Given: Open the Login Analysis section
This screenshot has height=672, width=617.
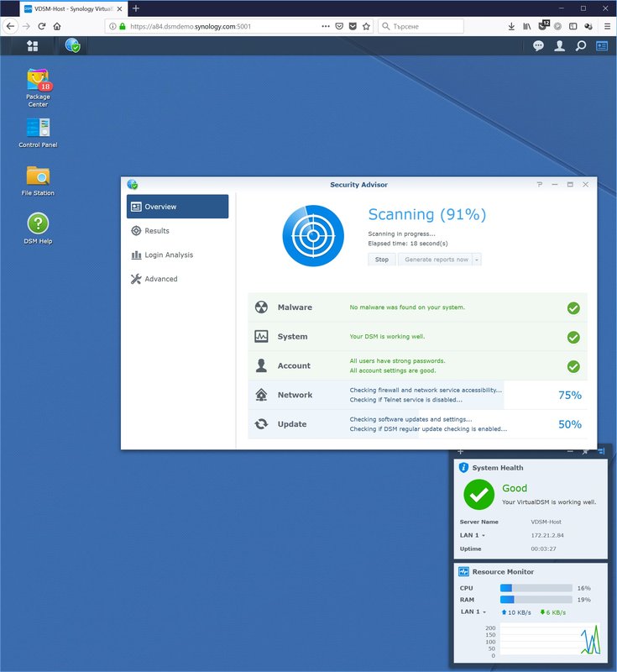Looking at the screenshot, I should 177,255.
